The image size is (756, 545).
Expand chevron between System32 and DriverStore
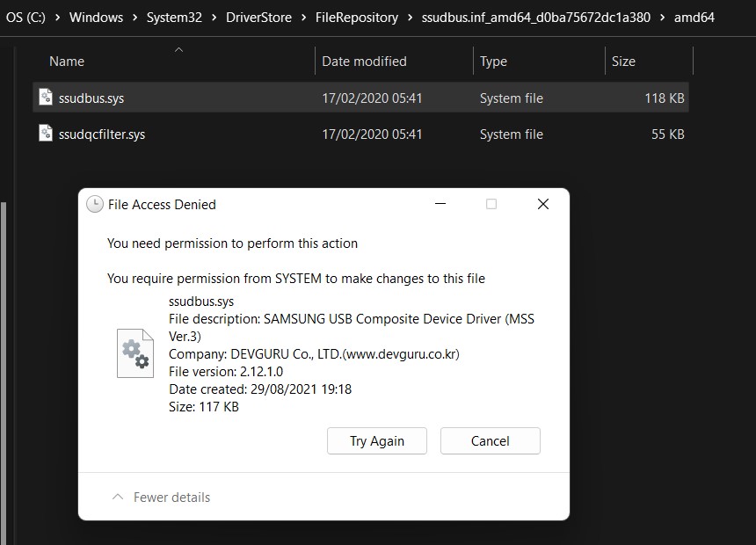pyautogui.click(x=214, y=18)
